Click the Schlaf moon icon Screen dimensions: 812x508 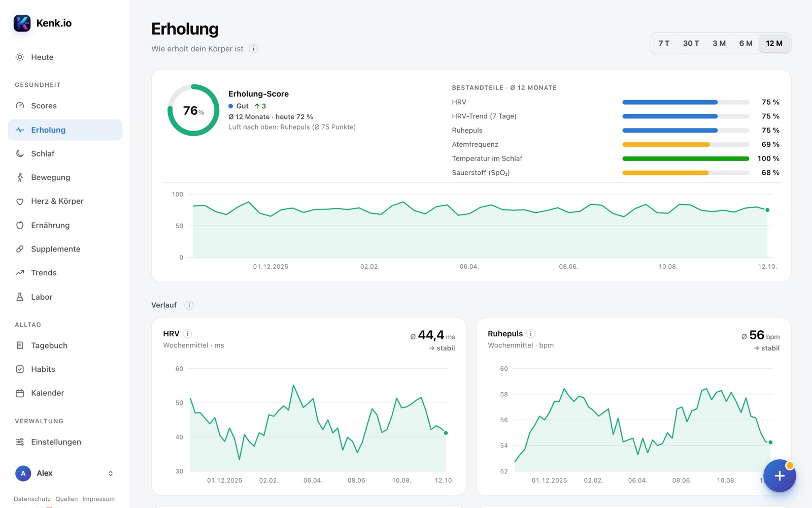click(20, 153)
